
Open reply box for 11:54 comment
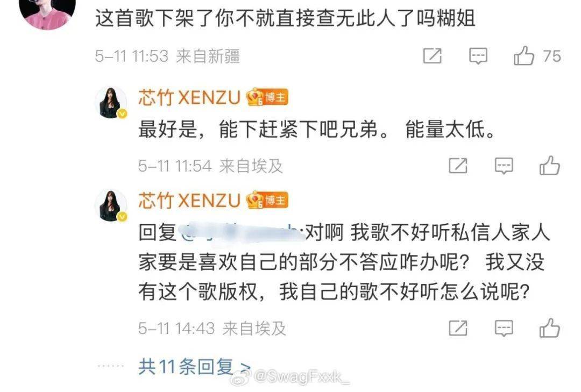[504, 166]
